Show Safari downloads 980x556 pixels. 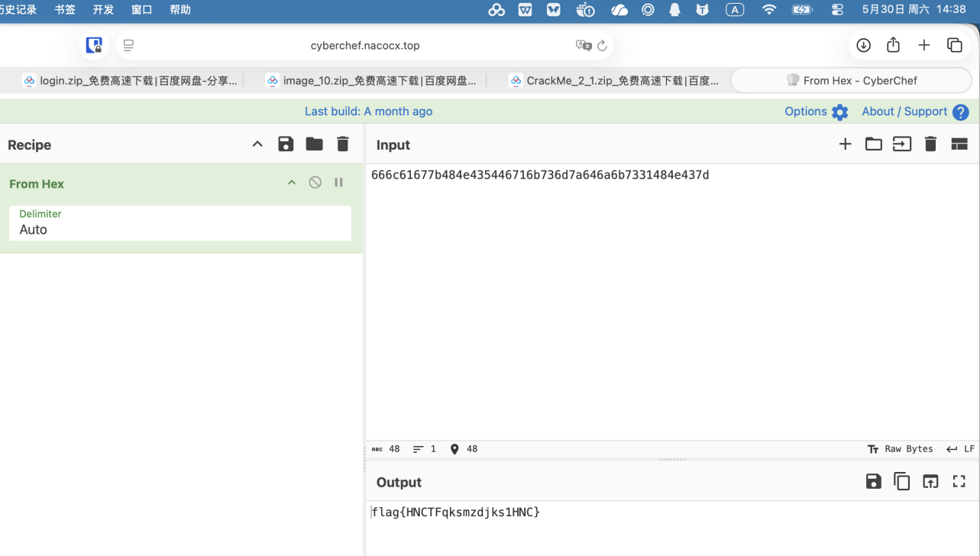point(863,45)
